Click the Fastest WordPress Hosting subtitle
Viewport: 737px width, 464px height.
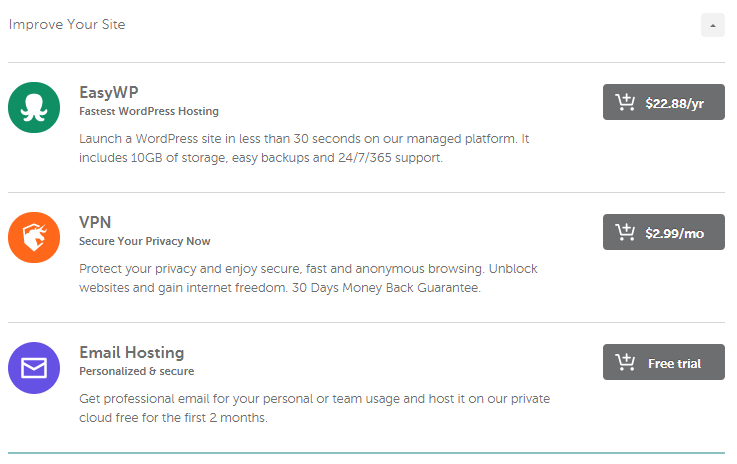pyautogui.click(x=149, y=111)
